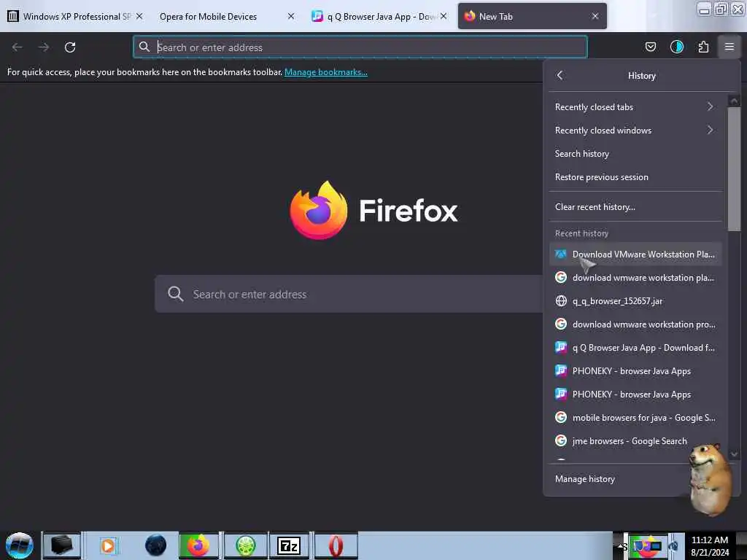Click the forward navigation arrow
This screenshot has width=747, height=560.
coord(44,47)
